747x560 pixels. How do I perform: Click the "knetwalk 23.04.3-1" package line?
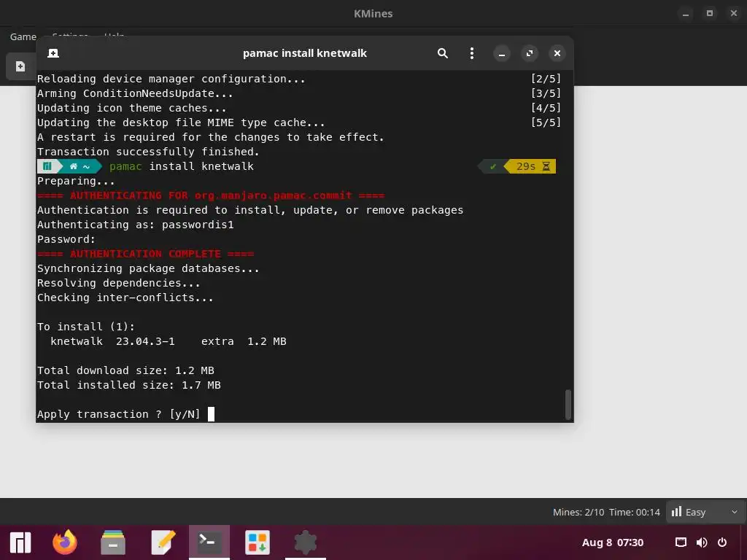pos(112,341)
